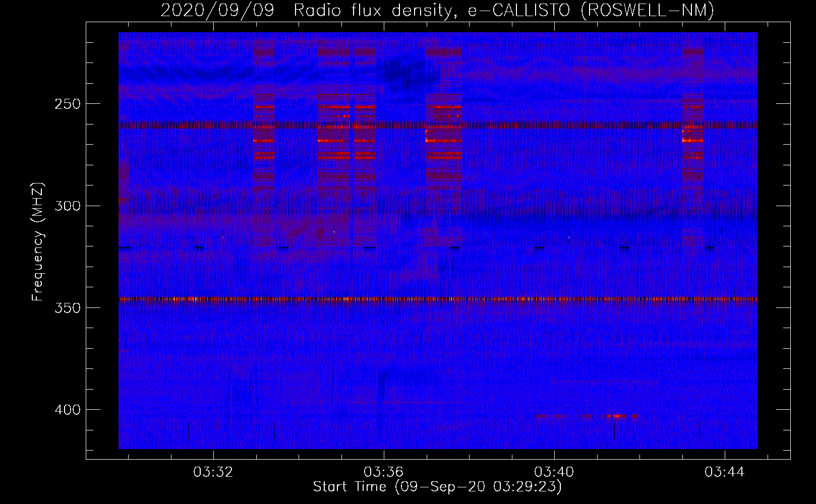Click the 03:32 time axis label
Viewport: 816px width, 504px height.
tap(213, 472)
